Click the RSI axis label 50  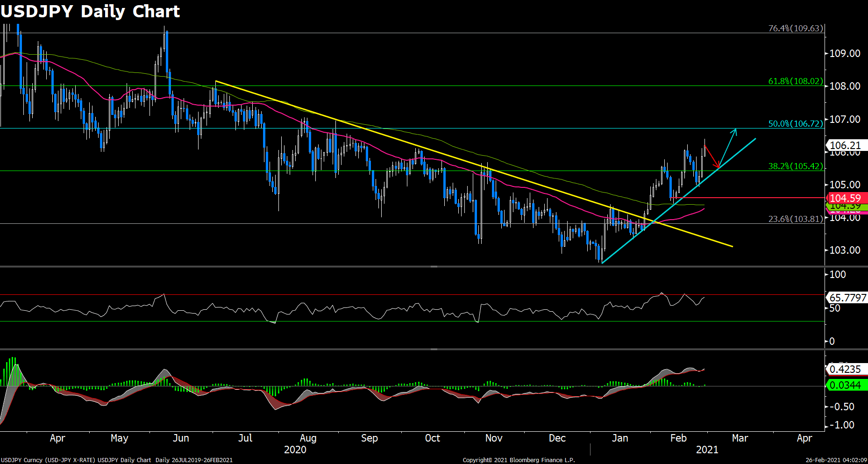(835, 308)
